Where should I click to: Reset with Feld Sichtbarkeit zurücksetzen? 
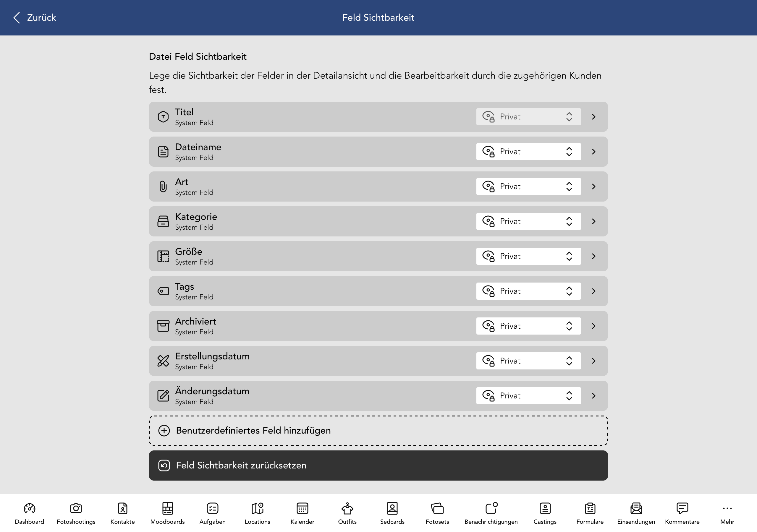(378, 465)
